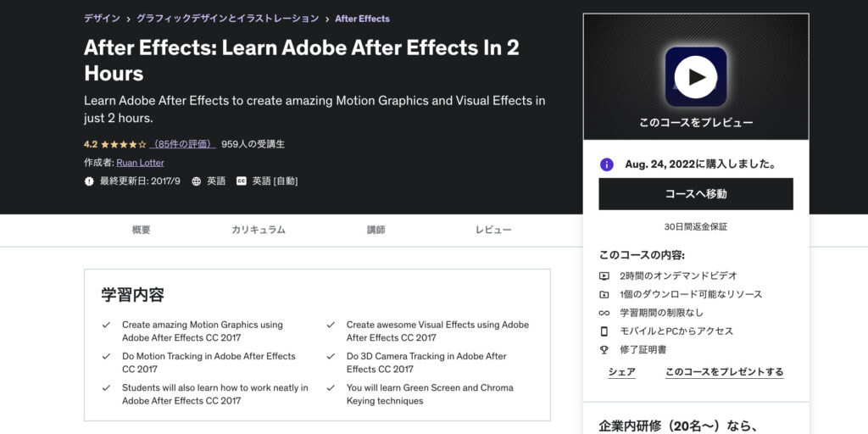Click checkmark beside Do 3D Camera Tracking
Viewport: 868px width, 434px height.
point(331,357)
